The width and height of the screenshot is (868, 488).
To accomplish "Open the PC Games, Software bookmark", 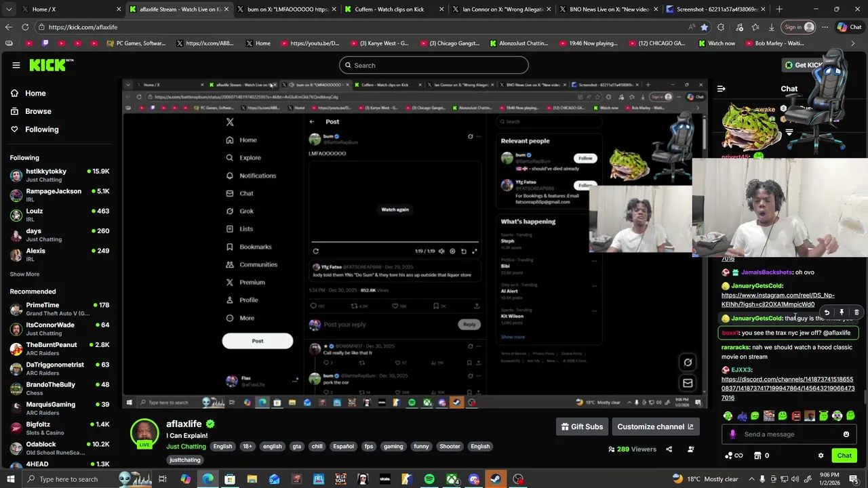I will (x=136, y=43).
